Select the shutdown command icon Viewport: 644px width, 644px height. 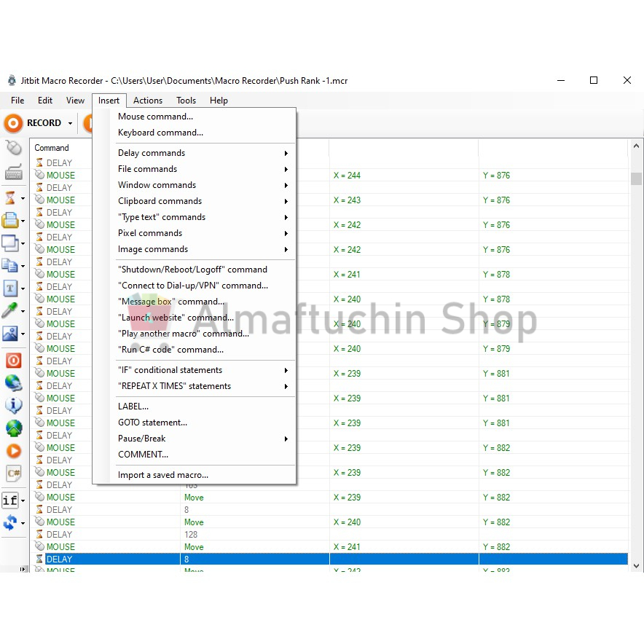coord(12,359)
